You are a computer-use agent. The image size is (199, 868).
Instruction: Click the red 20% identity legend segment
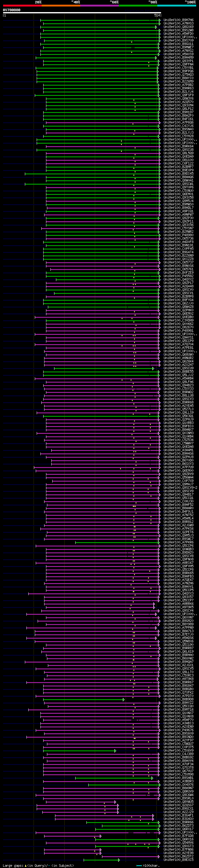(22, 5)
